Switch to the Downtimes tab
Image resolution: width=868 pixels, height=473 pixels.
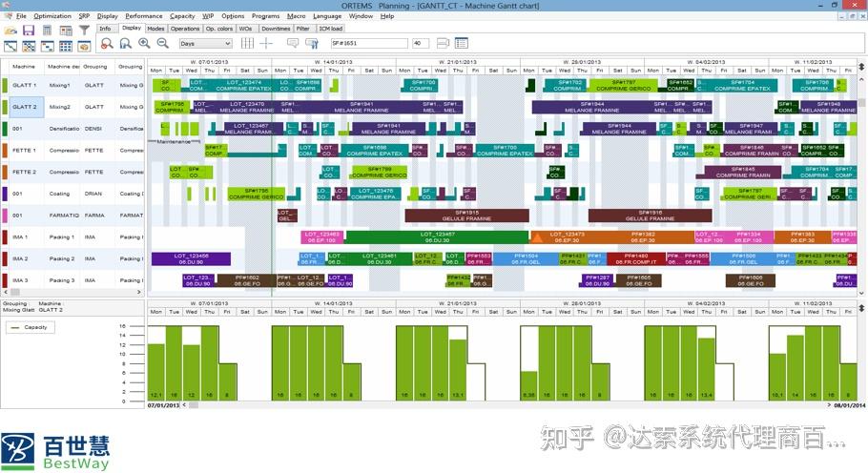276,29
